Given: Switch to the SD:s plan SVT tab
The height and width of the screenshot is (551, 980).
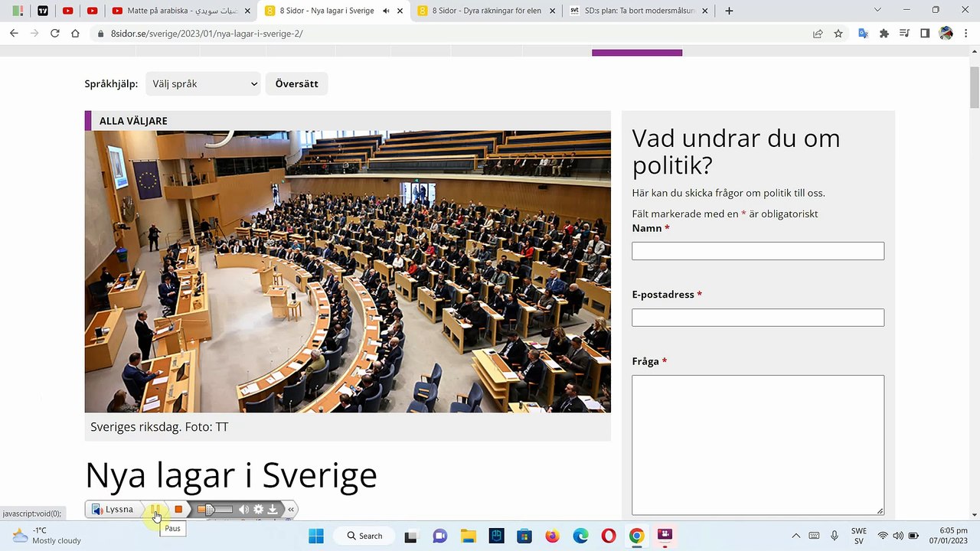Looking at the screenshot, I should pos(639,11).
